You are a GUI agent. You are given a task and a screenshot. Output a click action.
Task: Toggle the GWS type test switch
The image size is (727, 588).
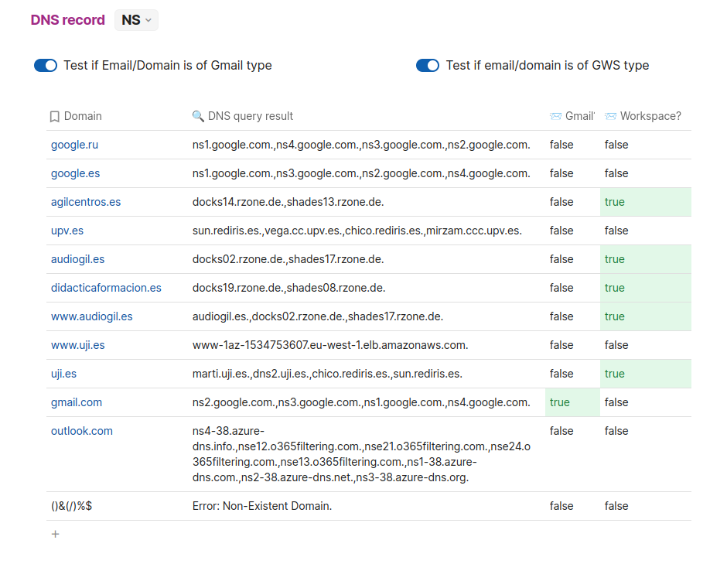coord(428,66)
